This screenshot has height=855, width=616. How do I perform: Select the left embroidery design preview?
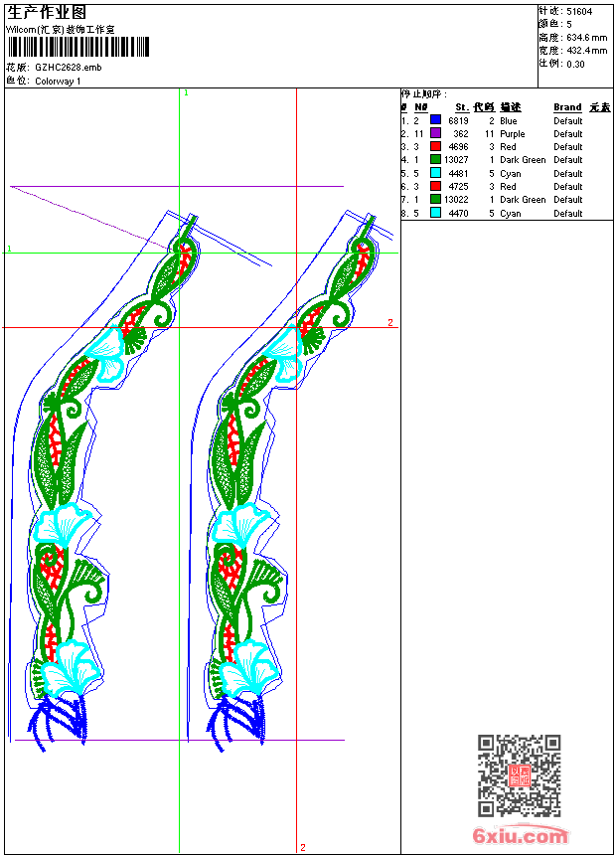coord(103,482)
